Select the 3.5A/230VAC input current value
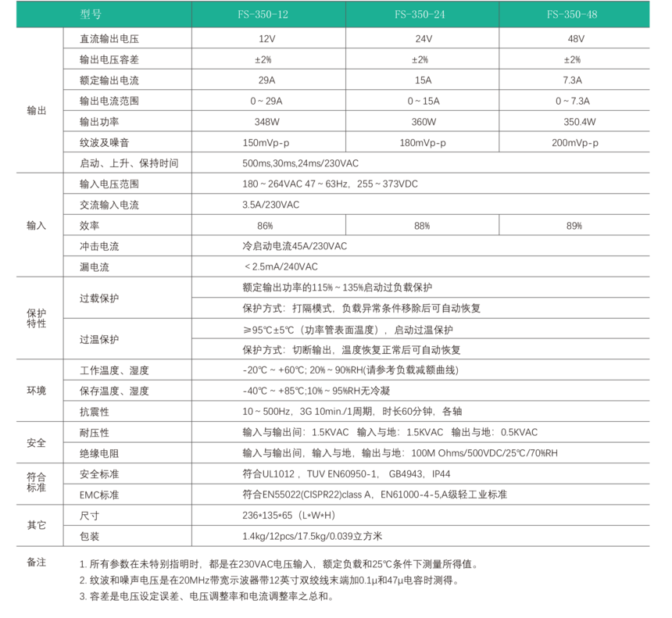 pyautogui.click(x=271, y=205)
